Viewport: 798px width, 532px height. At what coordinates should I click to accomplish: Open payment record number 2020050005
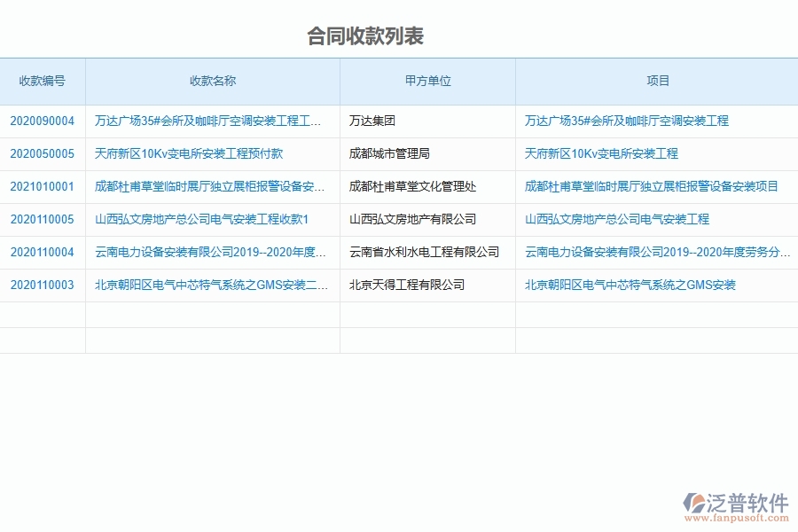pyautogui.click(x=41, y=153)
